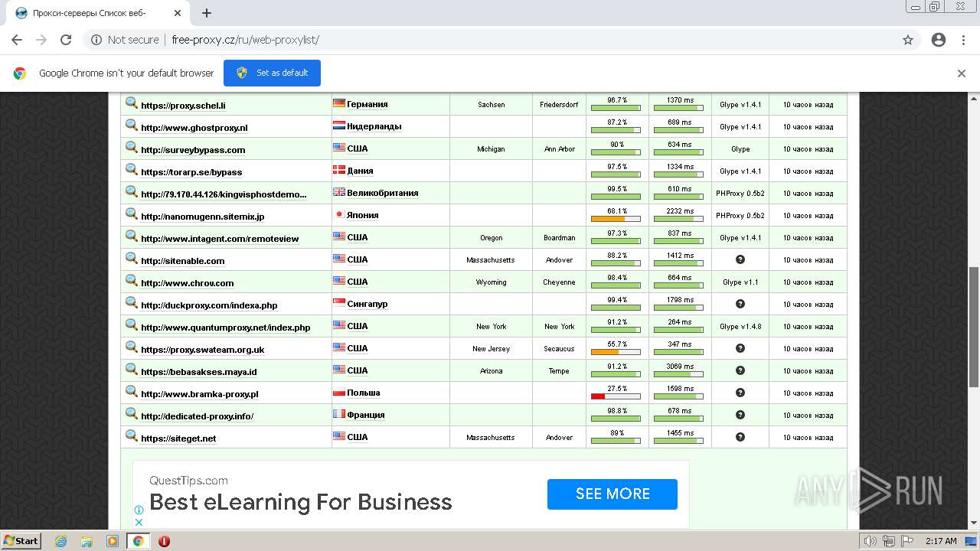The image size is (980, 551).
Task: Click 3069 ms response in bebasakses row
Action: tap(680, 367)
